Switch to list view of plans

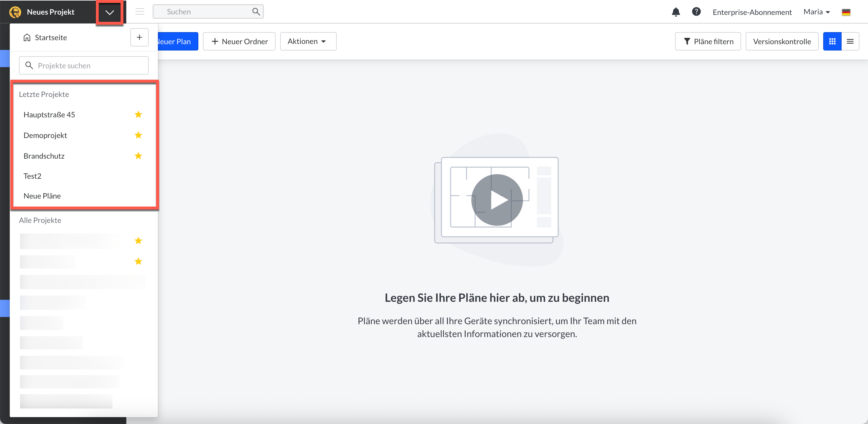[x=850, y=41]
